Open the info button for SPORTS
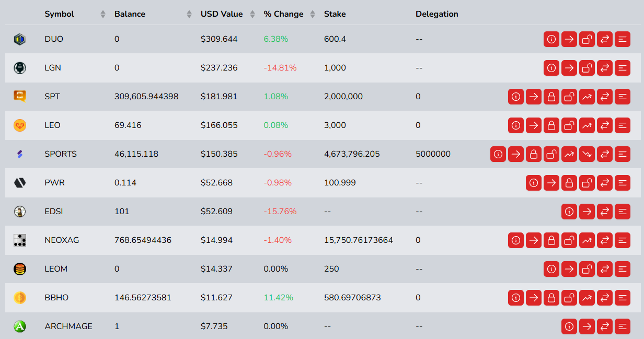 [498, 154]
